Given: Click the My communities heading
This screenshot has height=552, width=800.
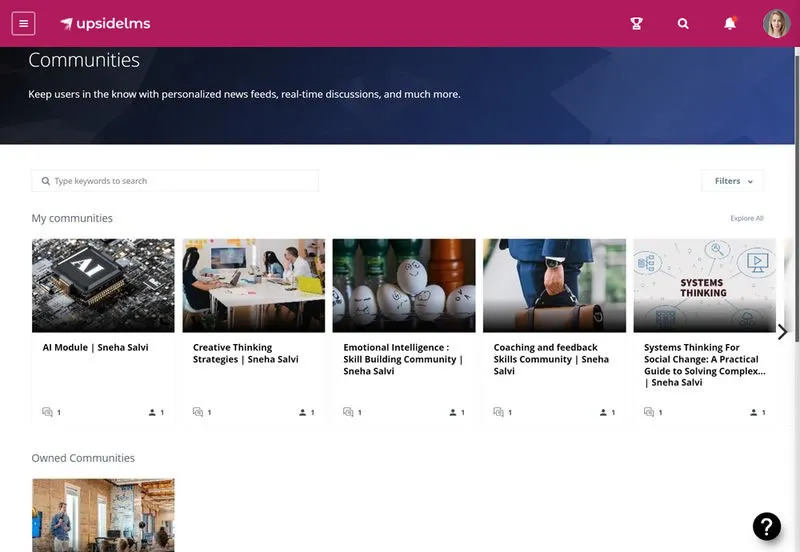Looking at the screenshot, I should [x=72, y=218].
